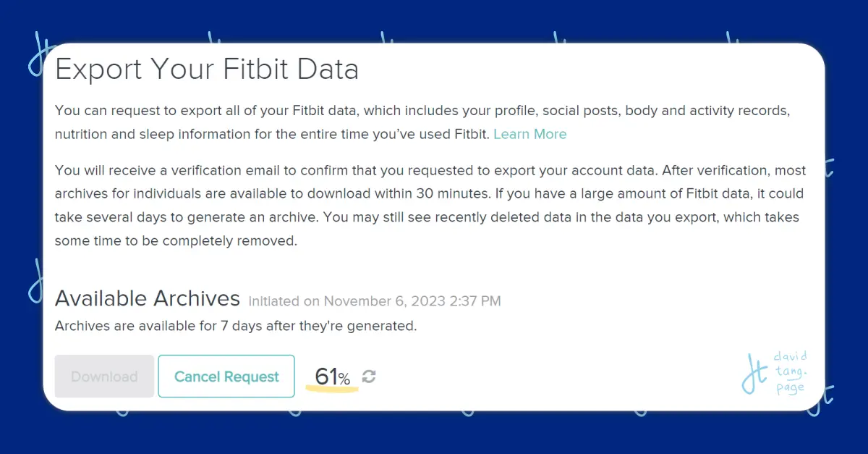
Task: Click the david tang. page watermark text
Action: [x=791, y=373]
